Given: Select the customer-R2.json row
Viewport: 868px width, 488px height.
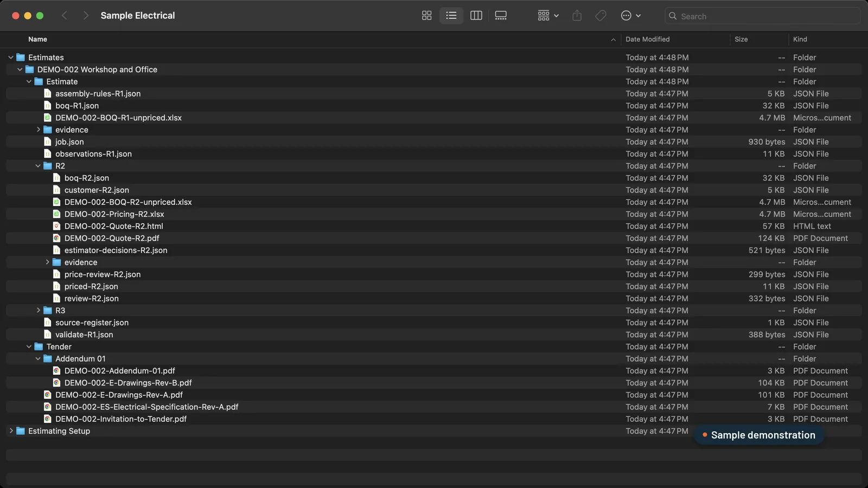Looking at the screenshot, I should point(434,190).
